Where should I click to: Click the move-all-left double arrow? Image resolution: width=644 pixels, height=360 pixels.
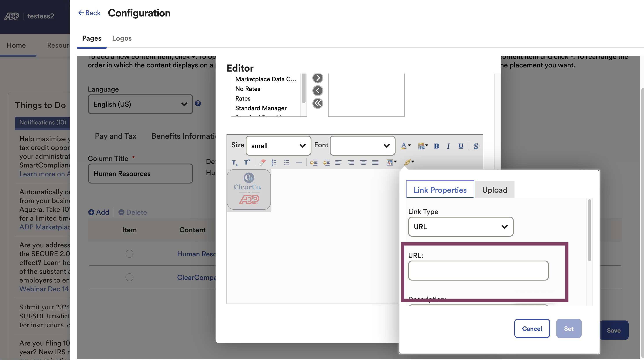[x=318, y=103]
